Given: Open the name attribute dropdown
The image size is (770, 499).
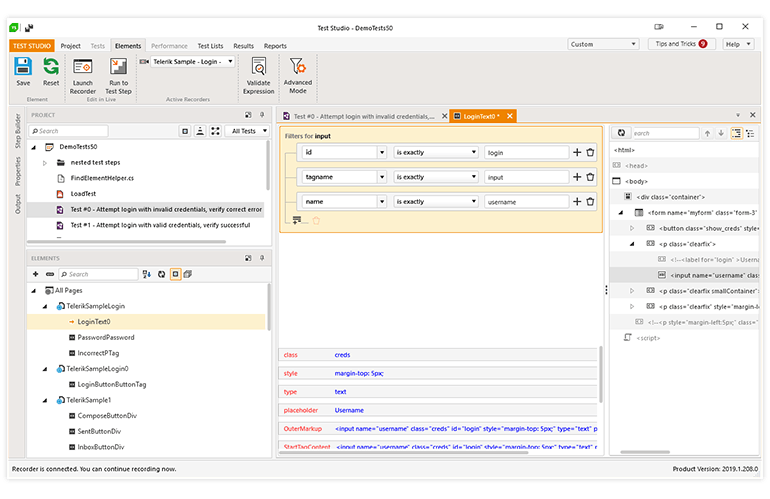Looking at the screenshot, I should coord(382,201).
